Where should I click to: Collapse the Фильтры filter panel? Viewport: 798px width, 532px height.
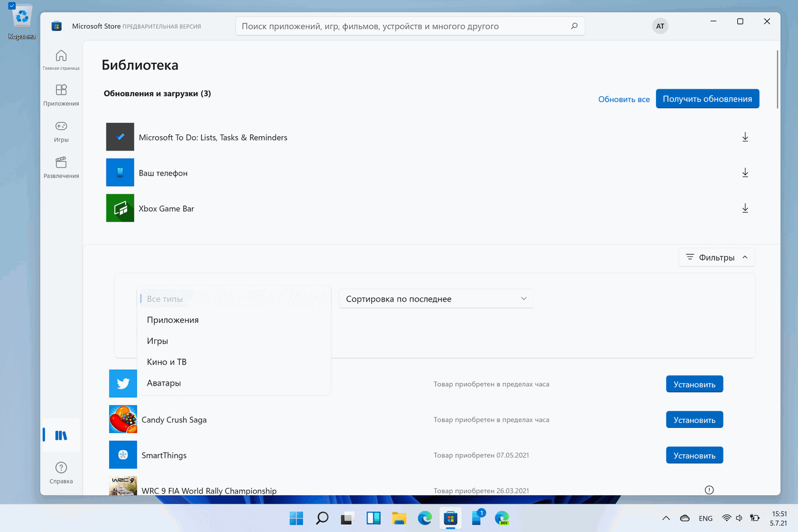[x=717, y=257]
